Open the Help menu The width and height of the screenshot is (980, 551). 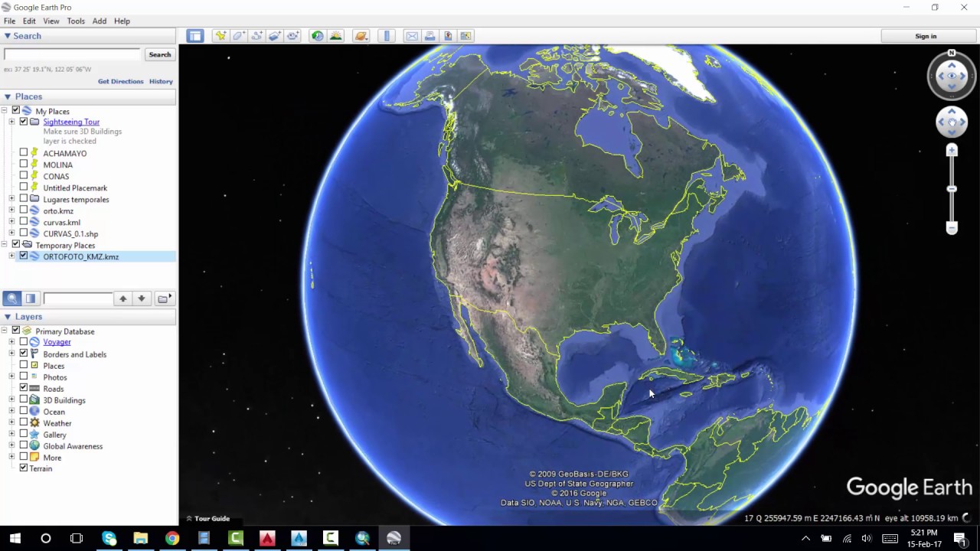[x=122, y=21]
